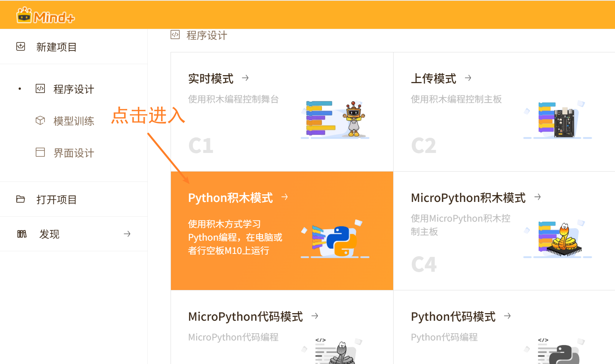The height and width of the screenshot is (364, 615).
Task: Click the 打开项目 folder icon
Action: [x=21, y=199]
